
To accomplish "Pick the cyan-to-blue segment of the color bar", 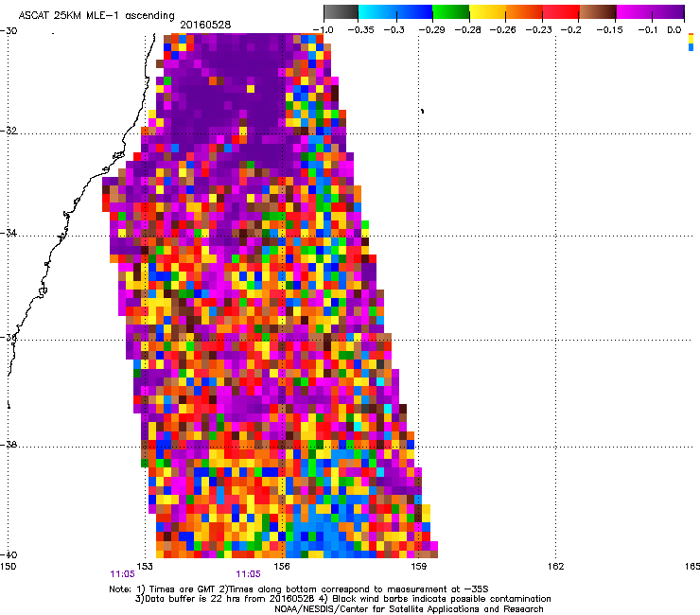I will 395,12.
